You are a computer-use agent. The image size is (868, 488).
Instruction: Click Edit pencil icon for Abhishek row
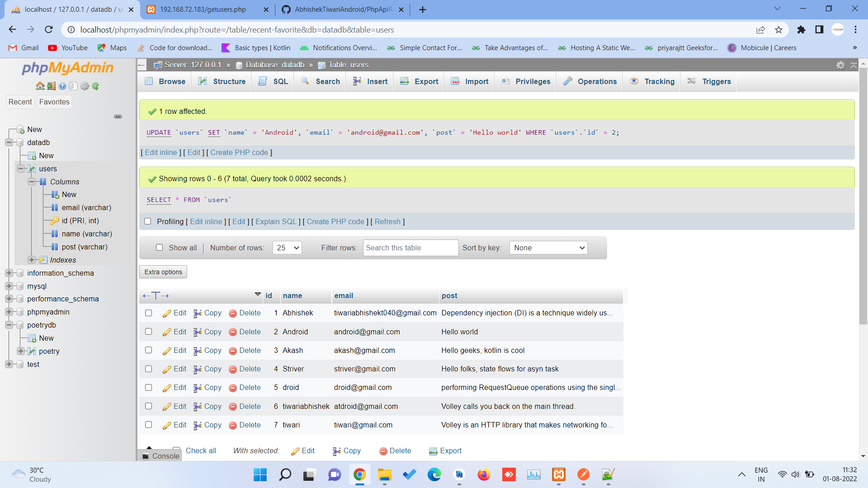click(167, 313)
